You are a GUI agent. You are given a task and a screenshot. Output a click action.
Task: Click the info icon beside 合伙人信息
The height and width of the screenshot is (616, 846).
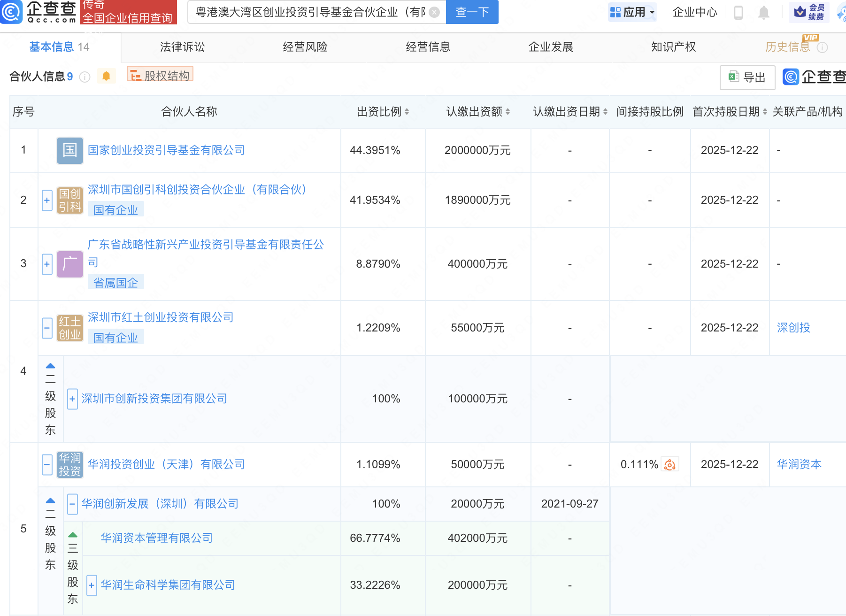(85, 77)
